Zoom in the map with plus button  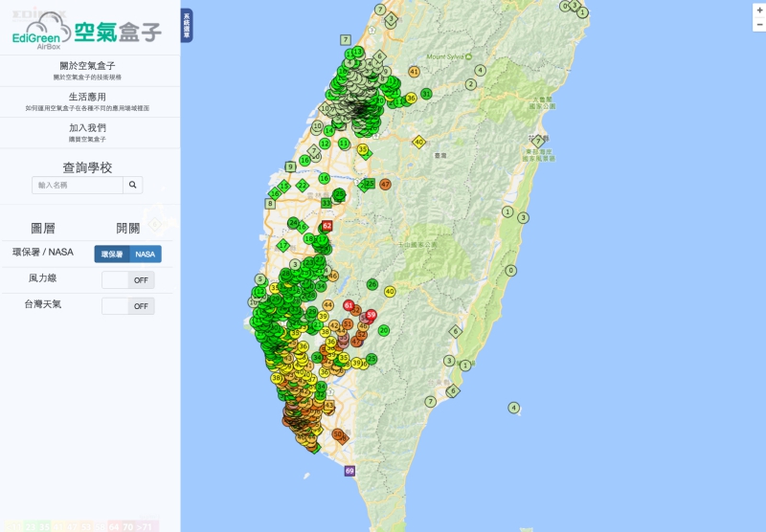click(x=759, y=11)
